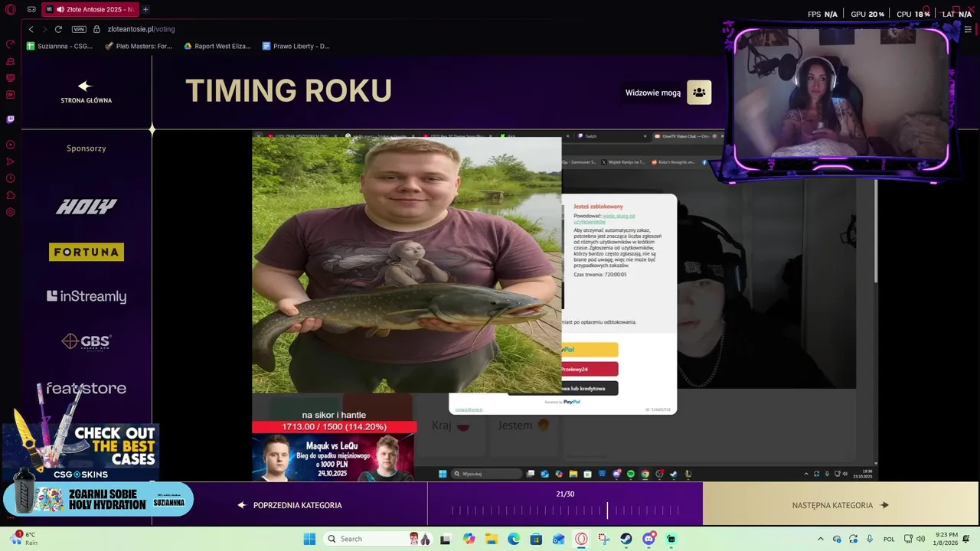Screen dimensions: 980x551
Task: Open weather widget 6°C Rain
Action: 24,539
